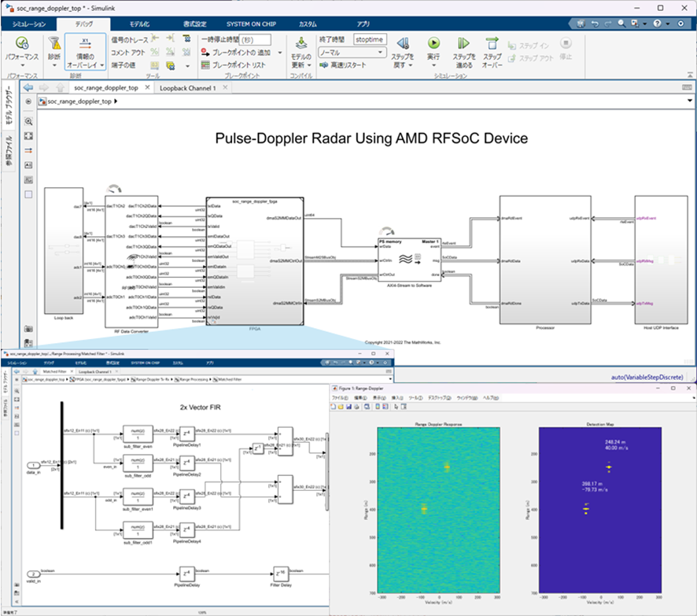
Task: Click the Step Over (ステップ オーバー) icon
Action: [x=492, y=44]
